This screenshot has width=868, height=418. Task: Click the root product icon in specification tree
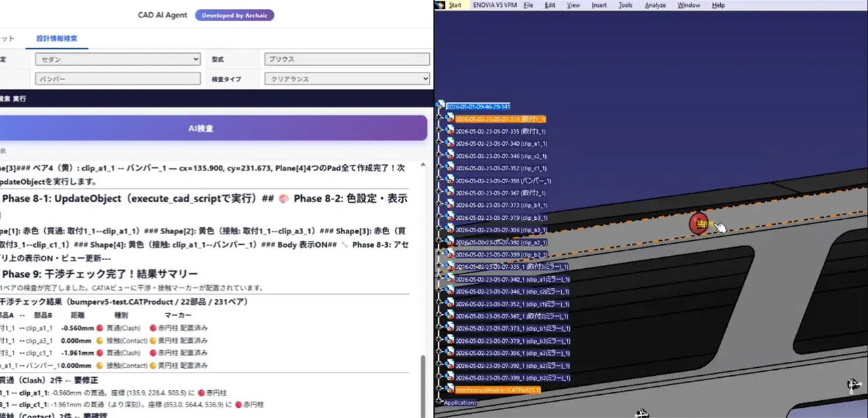pyautogui.click(x=441, y=107)
